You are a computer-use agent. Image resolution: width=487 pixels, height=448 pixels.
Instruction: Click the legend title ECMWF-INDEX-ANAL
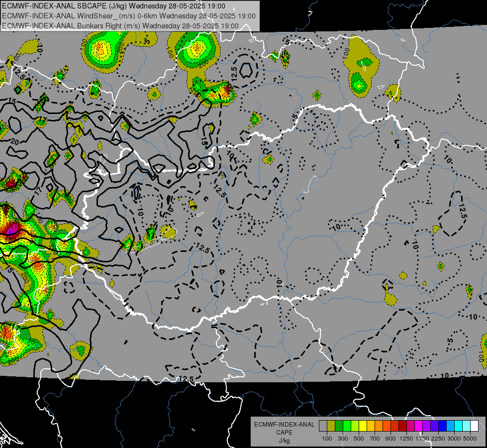click(284, 425)
